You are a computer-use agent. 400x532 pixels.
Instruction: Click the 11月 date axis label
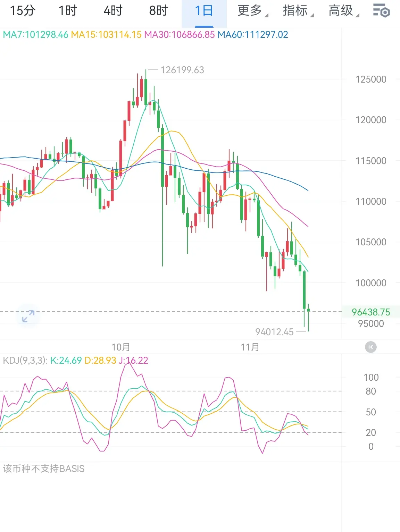pos(250,347)
